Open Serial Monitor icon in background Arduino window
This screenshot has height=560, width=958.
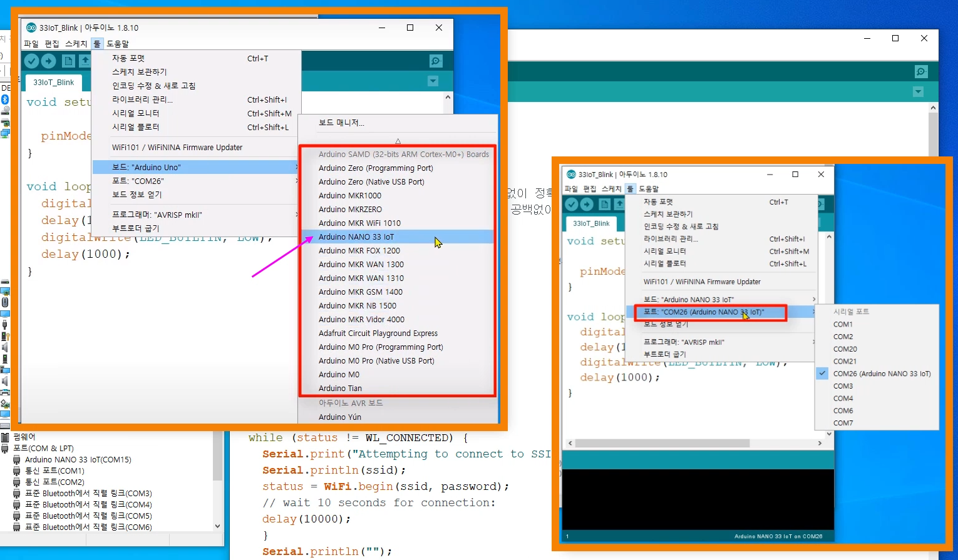[x=921, y=71]
